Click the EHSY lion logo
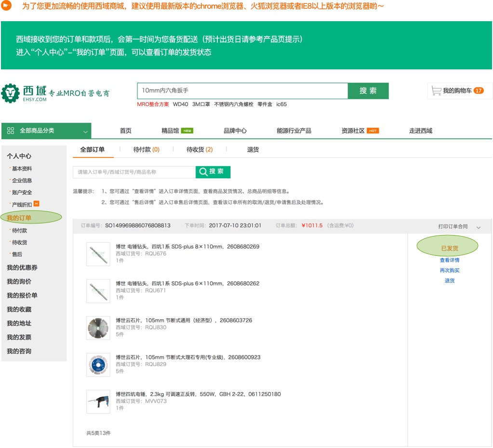 tap(10, 93)
